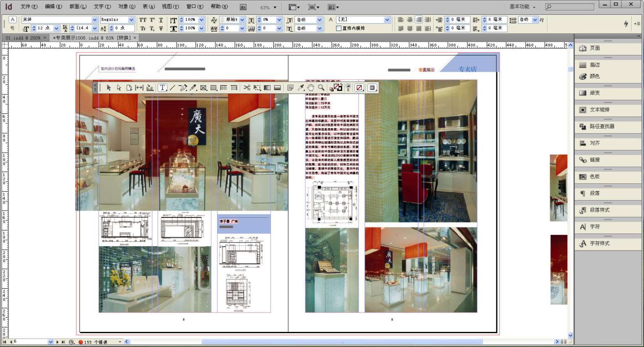Click the Small Caps Tr icon

click(143, 29)
